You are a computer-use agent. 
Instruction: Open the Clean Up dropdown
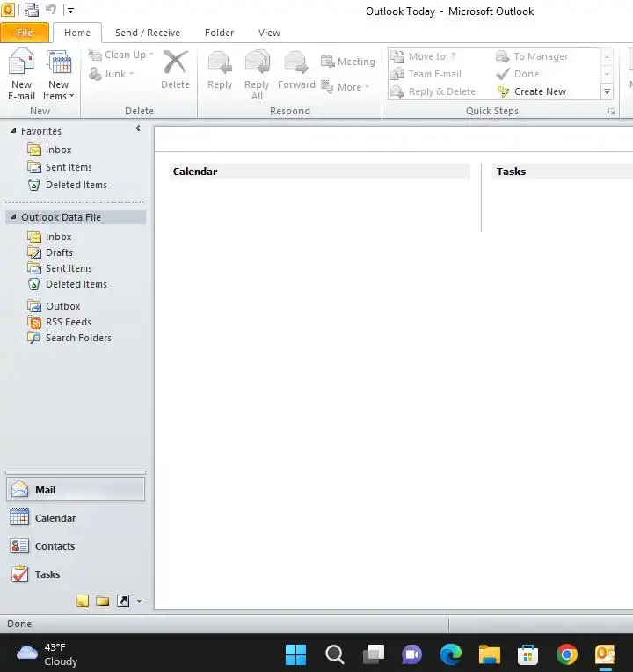click(120, 55)
